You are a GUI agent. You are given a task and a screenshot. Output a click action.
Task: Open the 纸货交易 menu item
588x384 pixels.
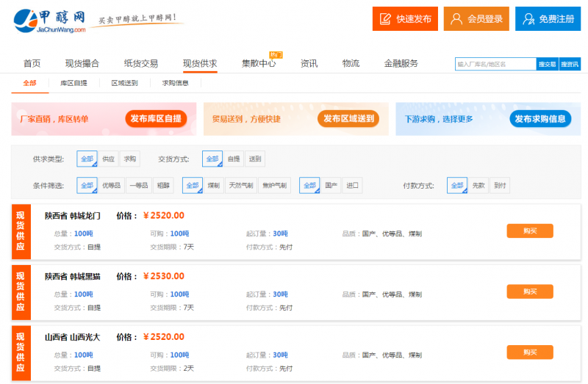click(141, 63)
